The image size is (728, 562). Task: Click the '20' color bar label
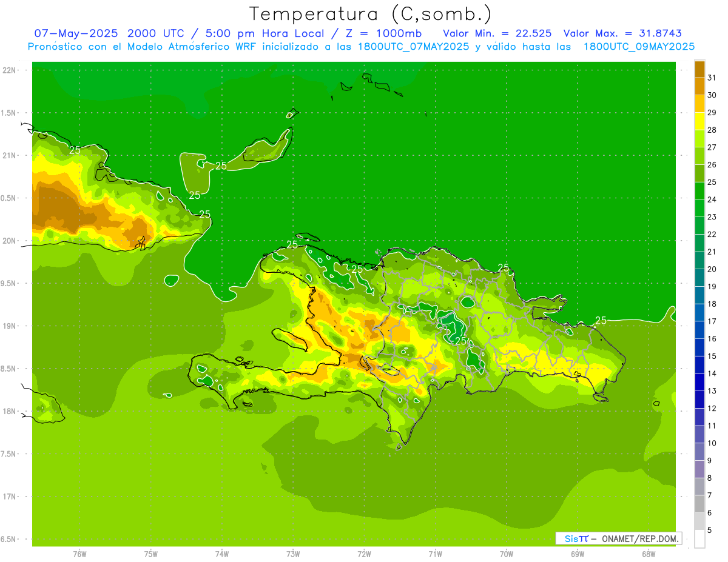coord(712,269)
